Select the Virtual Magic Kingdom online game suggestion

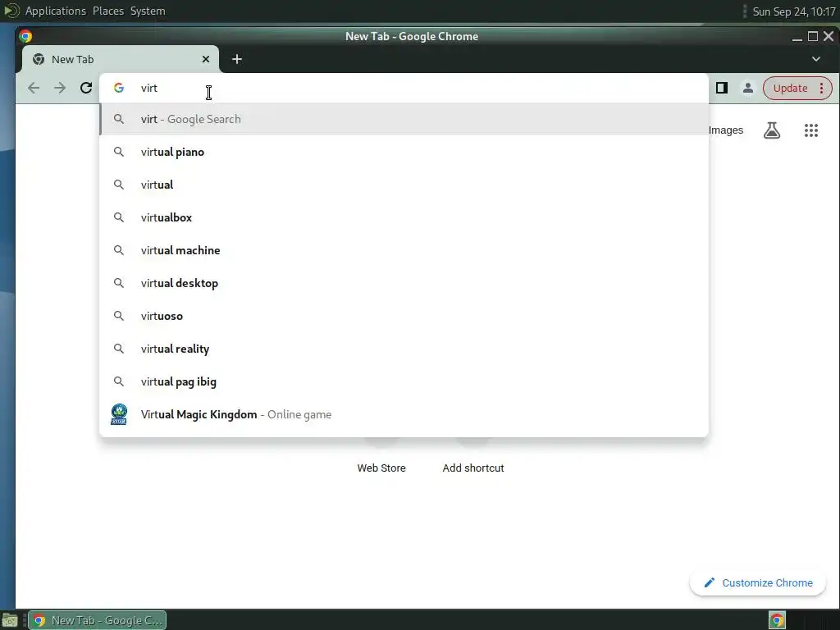(x=404, y=414)
